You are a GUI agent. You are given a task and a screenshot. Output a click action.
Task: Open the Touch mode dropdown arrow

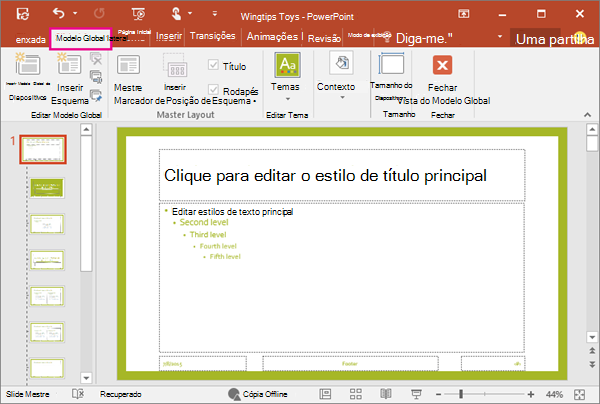190,13
